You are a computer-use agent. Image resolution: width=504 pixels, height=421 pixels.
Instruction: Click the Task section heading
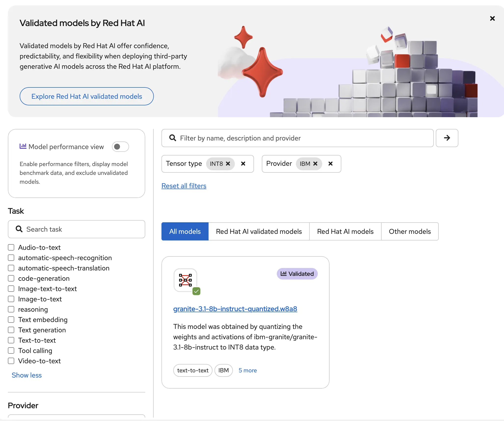pos(16,211)
